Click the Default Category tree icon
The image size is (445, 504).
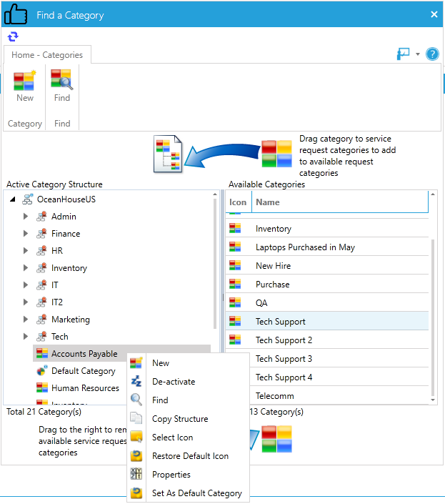pos(42,371)
